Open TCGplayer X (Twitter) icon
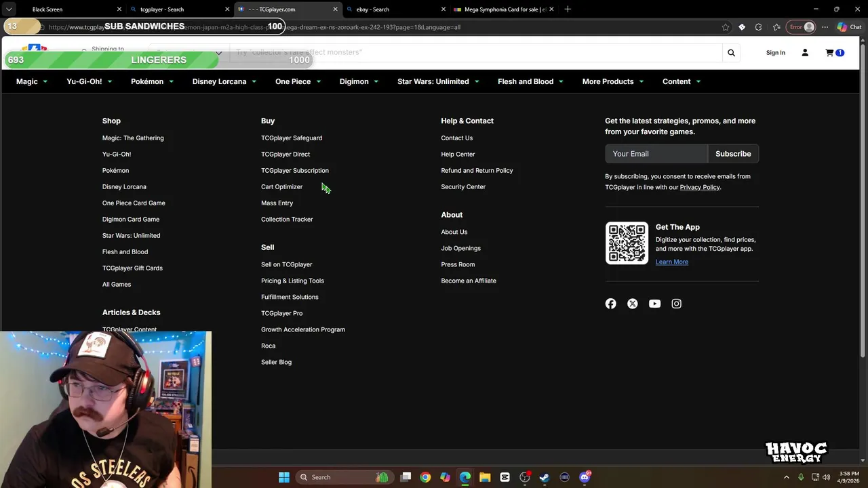 tap(633, 304)
